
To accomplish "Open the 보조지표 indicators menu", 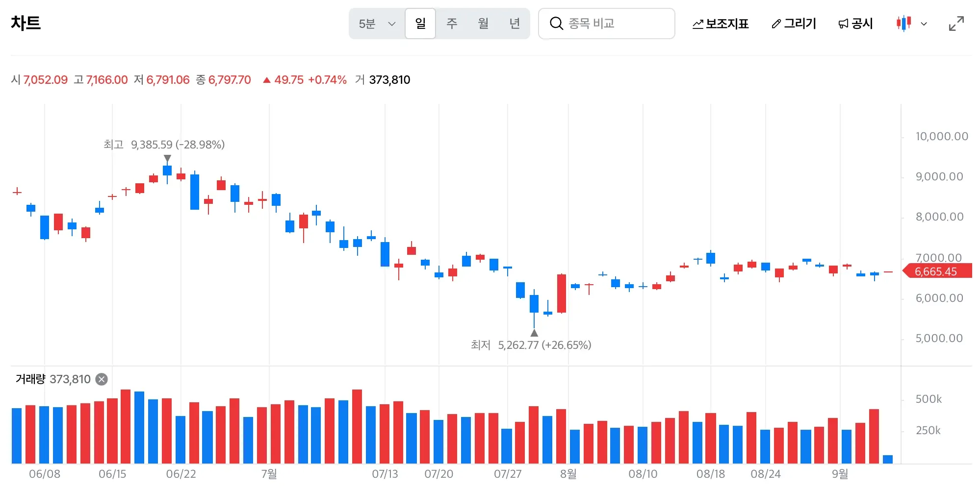I will [720, 24].
